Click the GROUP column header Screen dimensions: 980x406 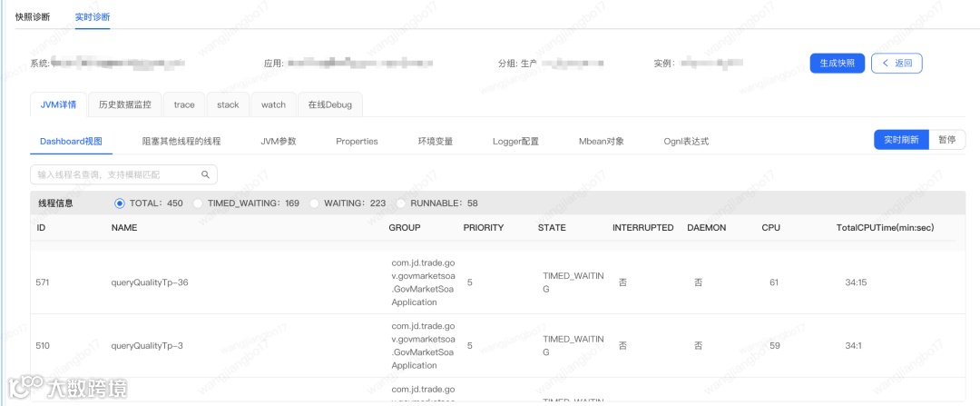[405, 228]
